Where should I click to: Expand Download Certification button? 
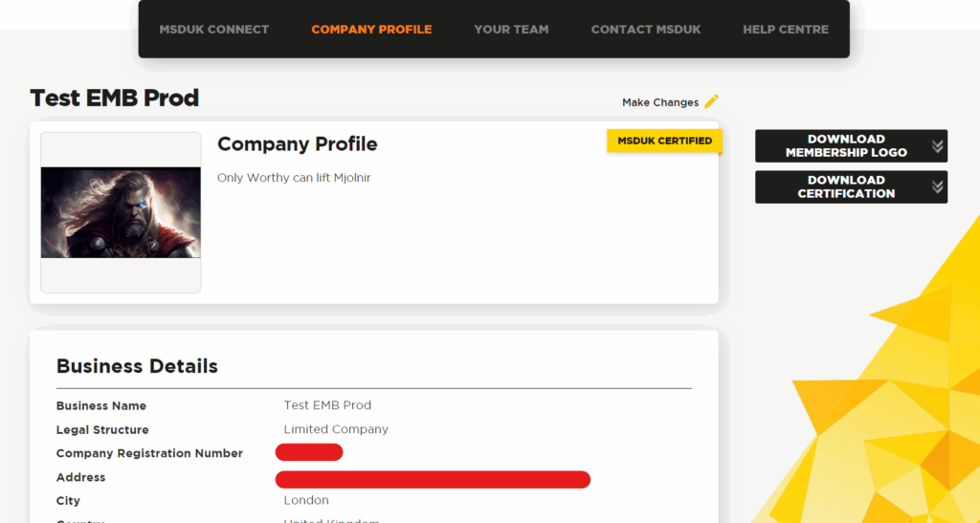pyautogui.click(x=851, y=186)
